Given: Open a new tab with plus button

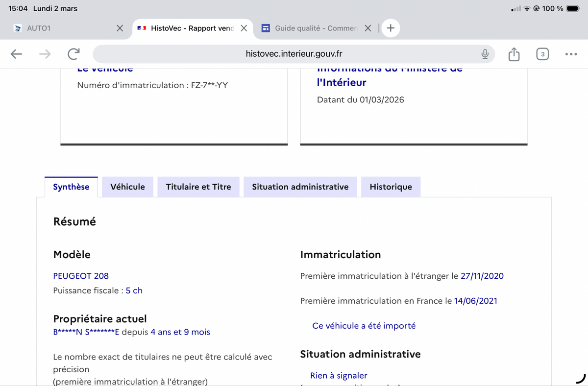Looking at the screenshot, I should point(391,28).
